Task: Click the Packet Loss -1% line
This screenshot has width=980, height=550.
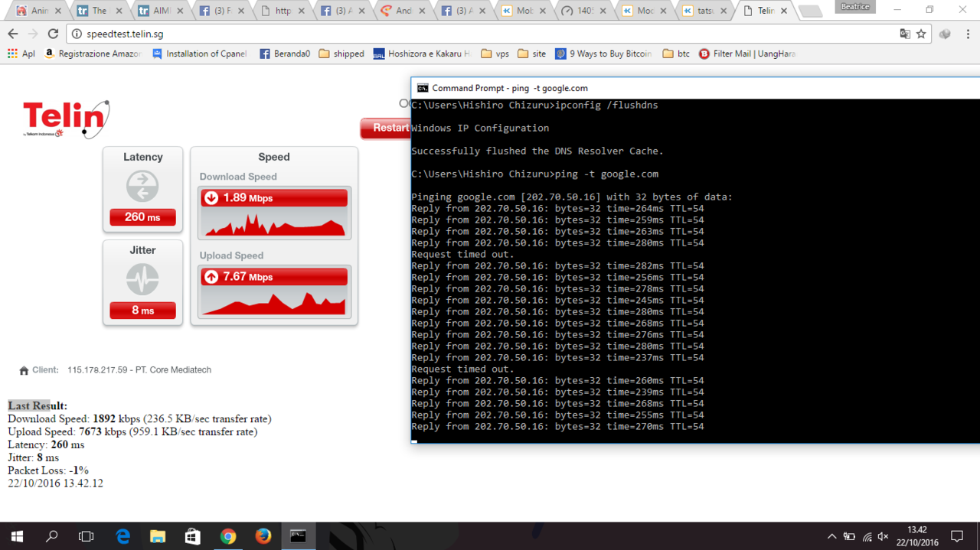Action: tap(48, 470)
